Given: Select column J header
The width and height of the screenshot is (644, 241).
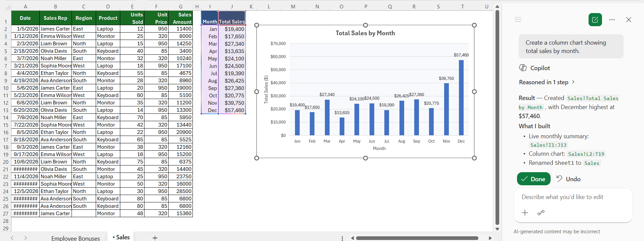Looking at the screenshot, I should click(x=232, y=6).
